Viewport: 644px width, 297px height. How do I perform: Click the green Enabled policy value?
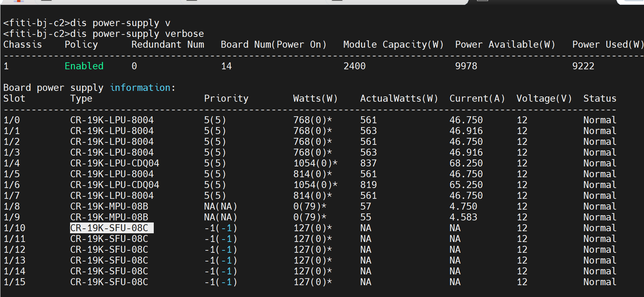pyautogui.click(x=84, y=66)
